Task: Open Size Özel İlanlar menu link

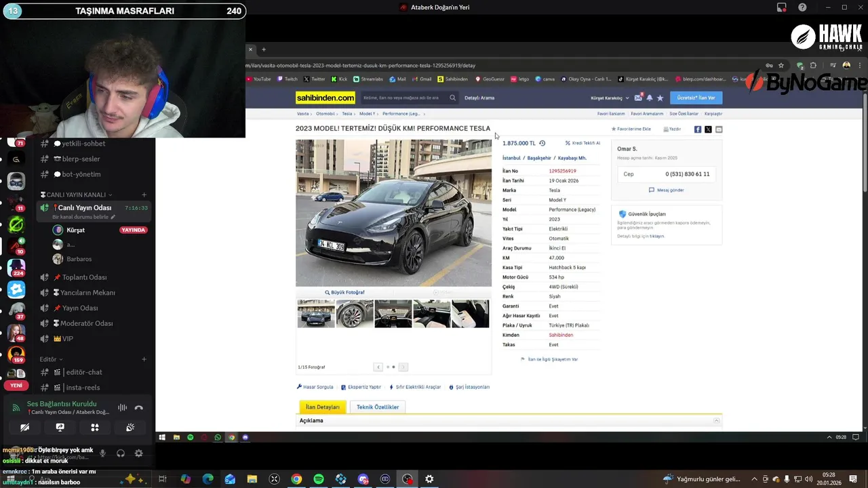Action: tap(684, 114)
